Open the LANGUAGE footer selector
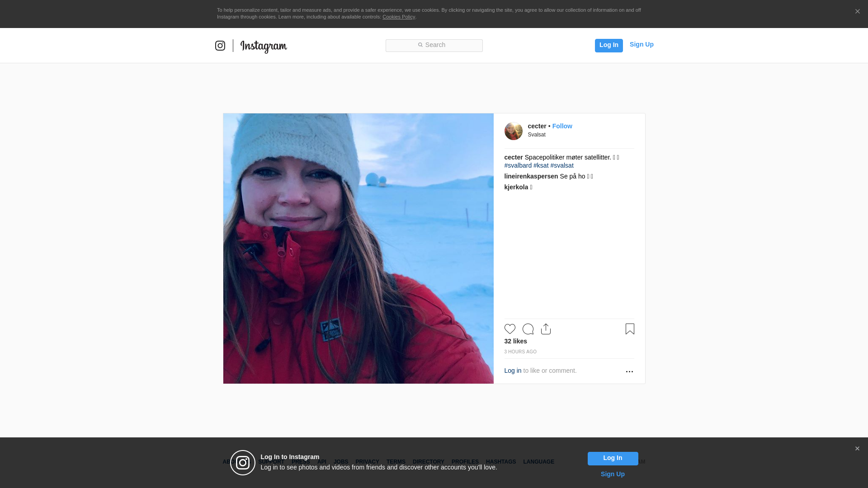Image resolution: width=868 pixels, height=488 pixels. click(x=538, y=462)
